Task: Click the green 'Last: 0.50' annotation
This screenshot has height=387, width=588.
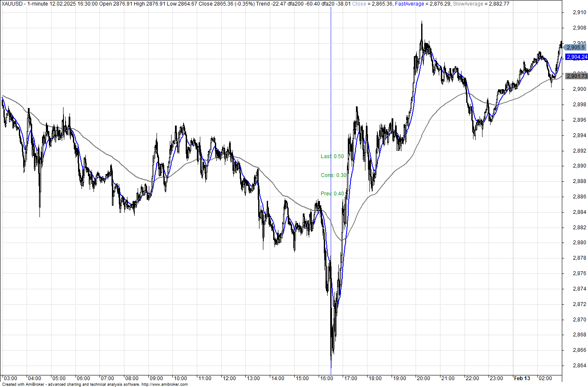Action: tap(332, 156)
